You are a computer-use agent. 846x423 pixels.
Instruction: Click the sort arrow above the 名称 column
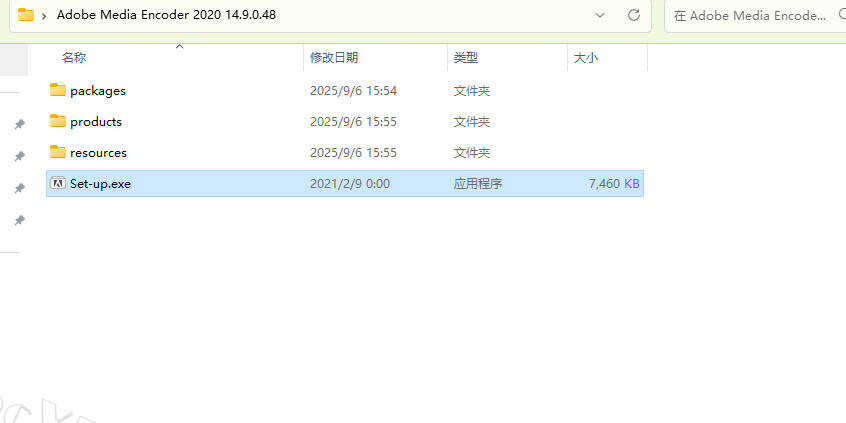coord(180,47)
